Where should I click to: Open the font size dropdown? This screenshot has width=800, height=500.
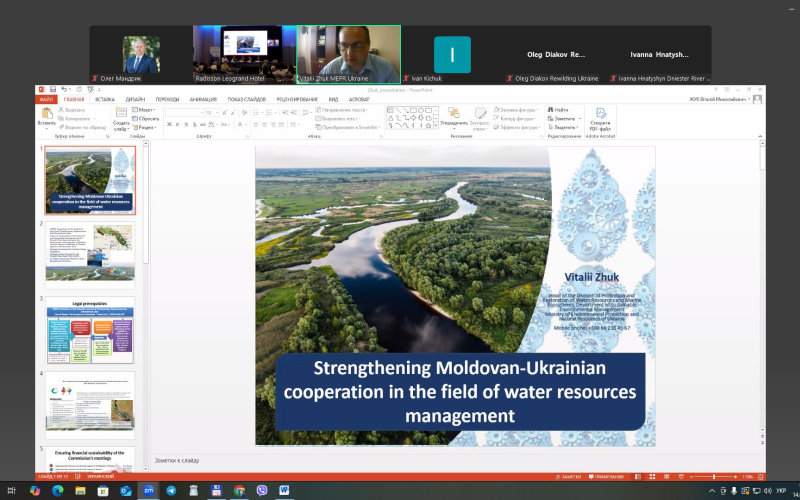point(217,113)
